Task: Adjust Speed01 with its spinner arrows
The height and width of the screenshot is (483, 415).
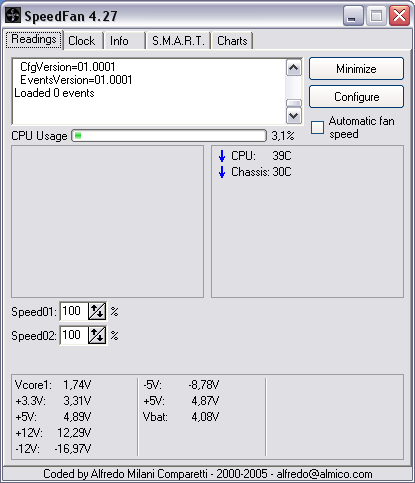Action: click(x=97, y=311)
